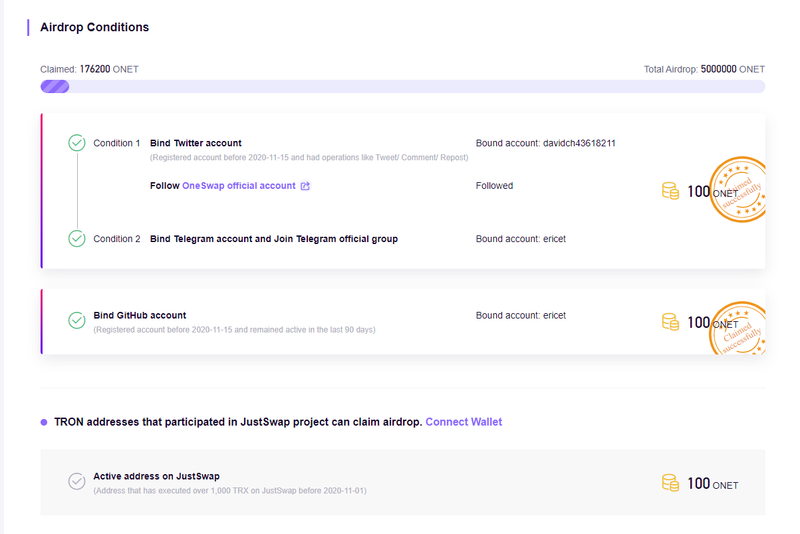The image size is (800, 534).
Task: Click the coin stack icon in the GitHub reward row
Action: pyautogui.click(x=670, y=322)
